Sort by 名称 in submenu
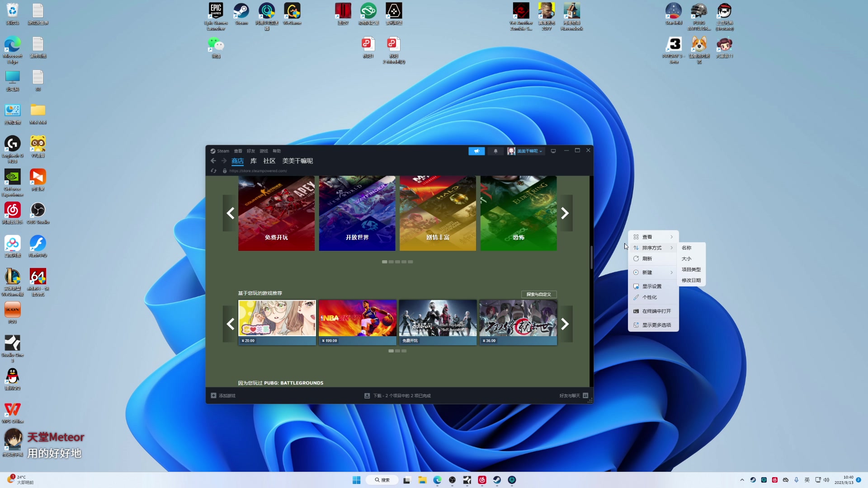 point(691,248)
